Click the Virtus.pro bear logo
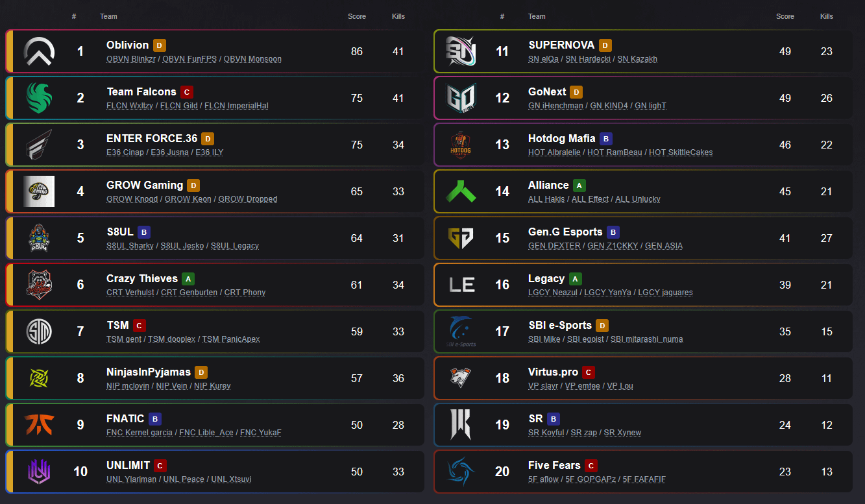The height and width of the screenshot is (504, 865). pyautogui.click(x=461, y=378)
